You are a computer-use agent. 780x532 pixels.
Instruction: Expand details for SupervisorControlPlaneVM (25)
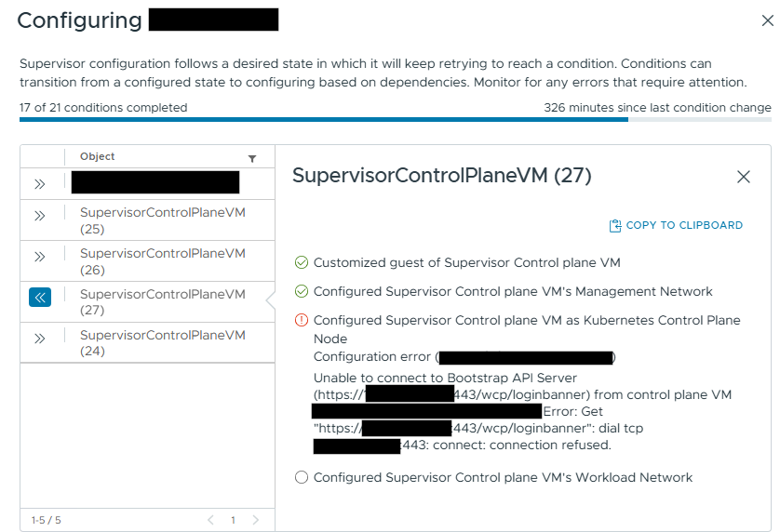point(40,216)
